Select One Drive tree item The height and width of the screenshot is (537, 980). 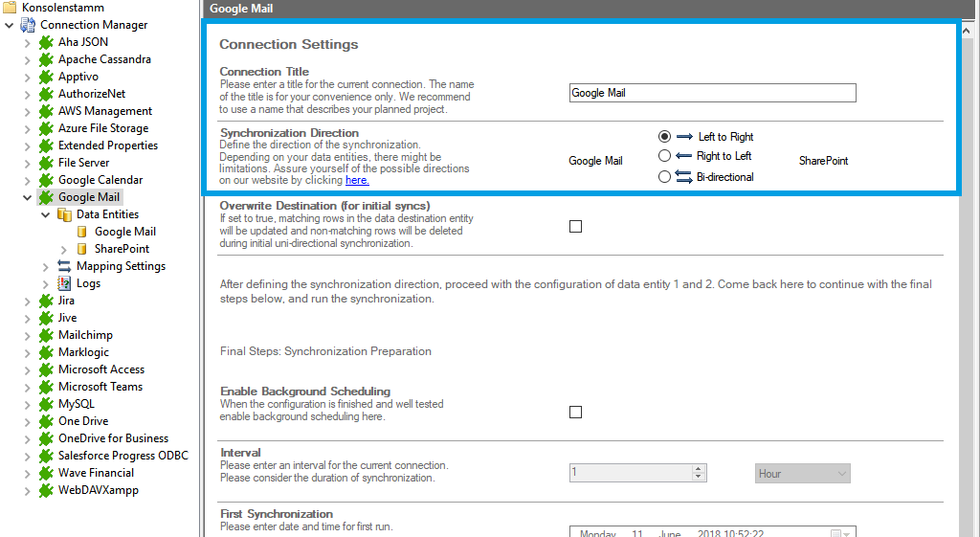tap(83, 421)
